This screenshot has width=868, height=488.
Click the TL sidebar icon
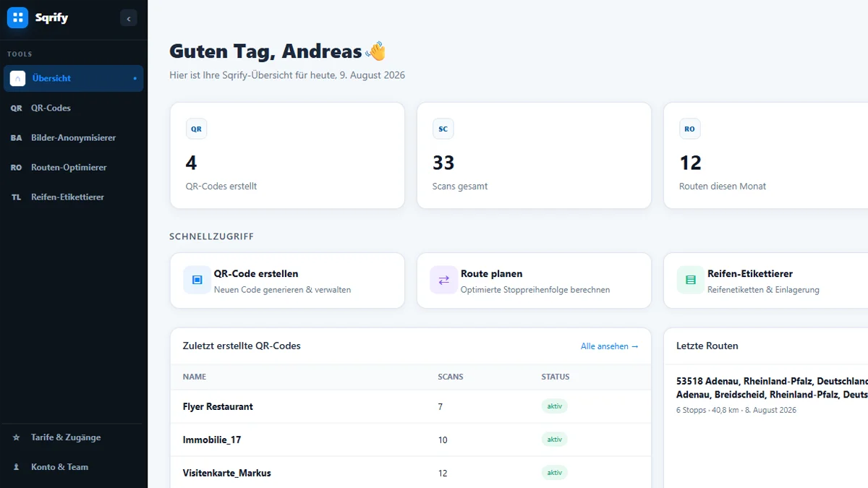click(x=16, y=197)
